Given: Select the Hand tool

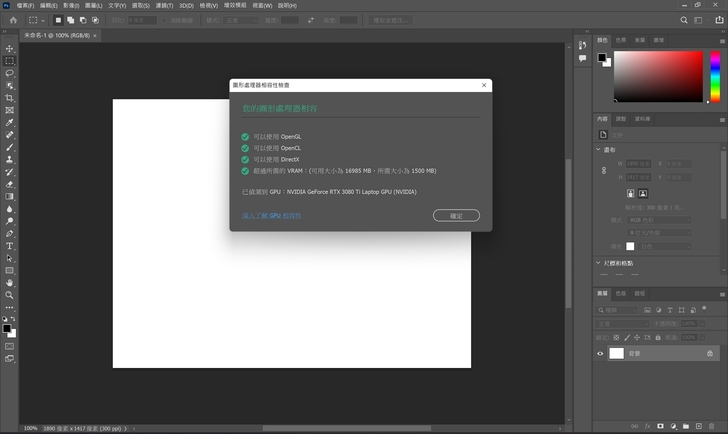Looking at the screenshot, I should 10,282.
